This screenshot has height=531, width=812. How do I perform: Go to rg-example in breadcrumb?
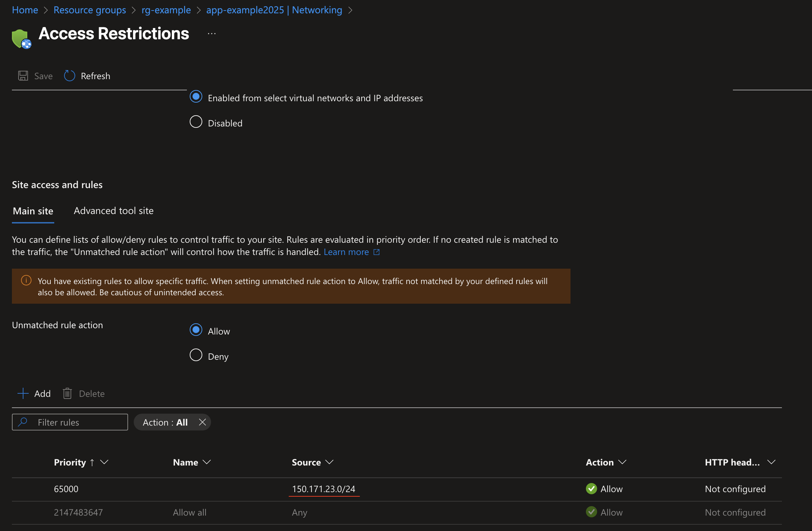tap(166, 10)
